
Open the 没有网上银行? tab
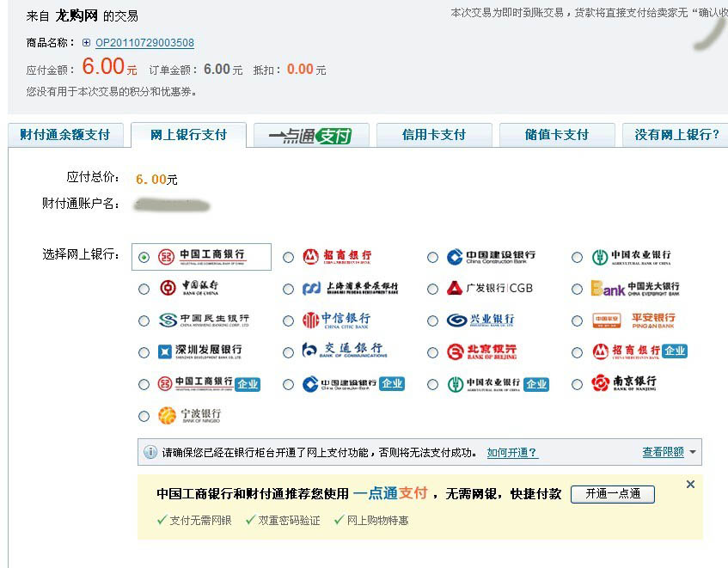(676, 135)
